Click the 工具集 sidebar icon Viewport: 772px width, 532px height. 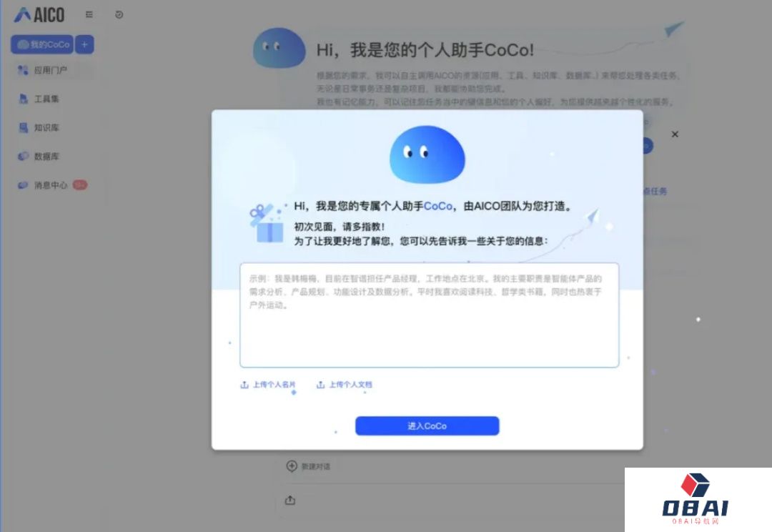(x=23, y=99)
